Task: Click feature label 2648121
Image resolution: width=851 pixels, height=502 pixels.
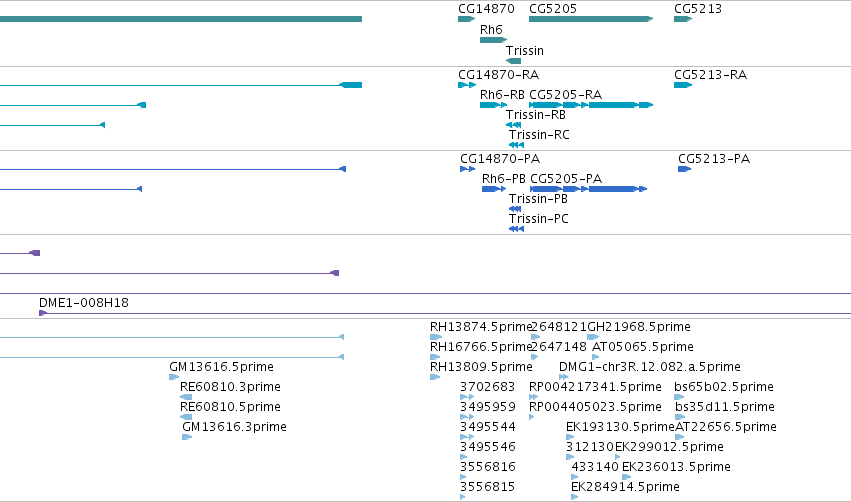Action: (x=558, y=327)
